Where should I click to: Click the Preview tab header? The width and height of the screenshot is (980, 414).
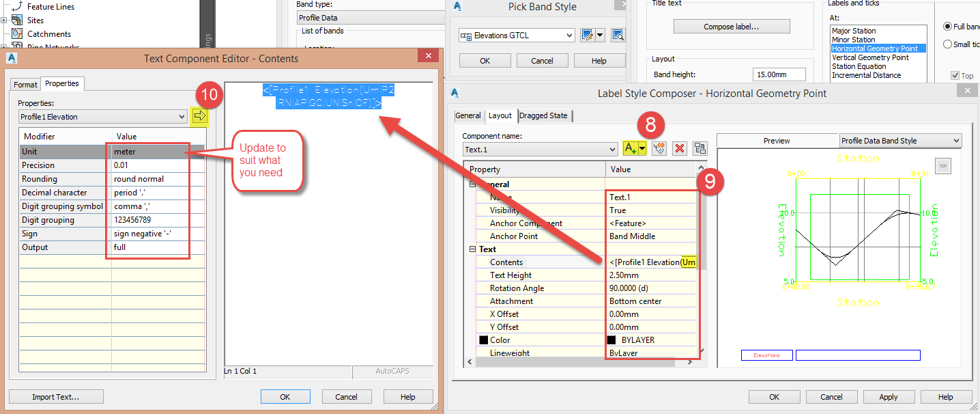pos(777,141)
